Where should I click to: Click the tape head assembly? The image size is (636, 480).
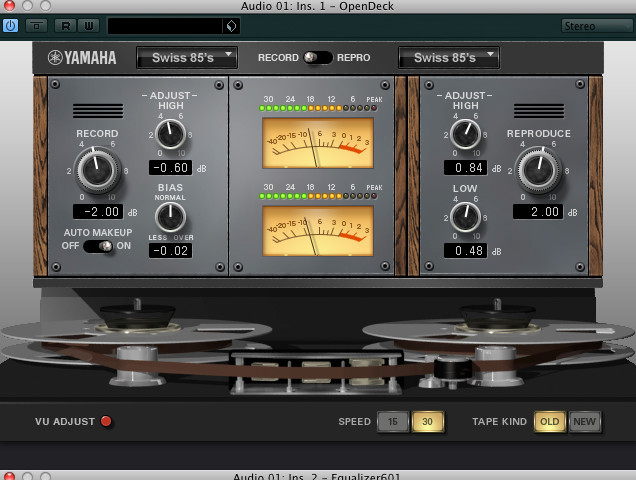click(316, 372)
